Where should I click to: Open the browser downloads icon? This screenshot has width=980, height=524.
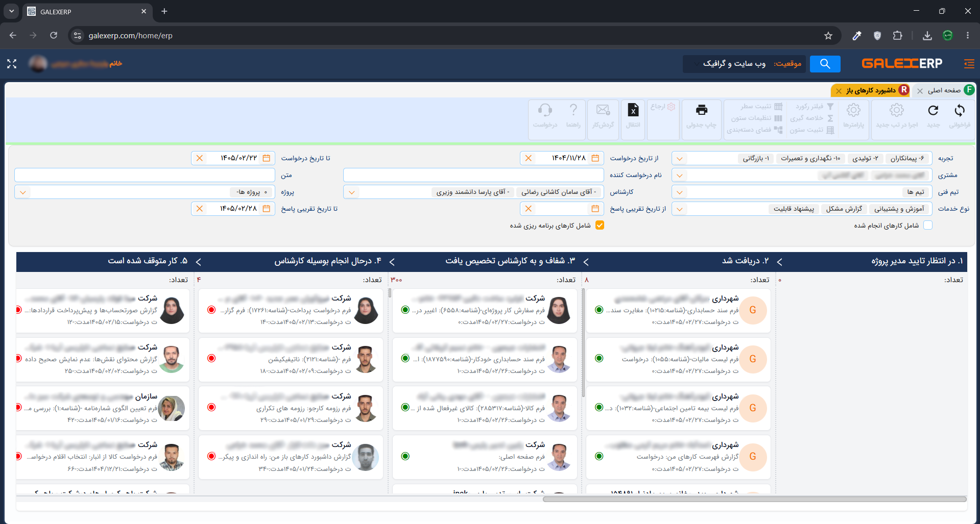point(927,36)
